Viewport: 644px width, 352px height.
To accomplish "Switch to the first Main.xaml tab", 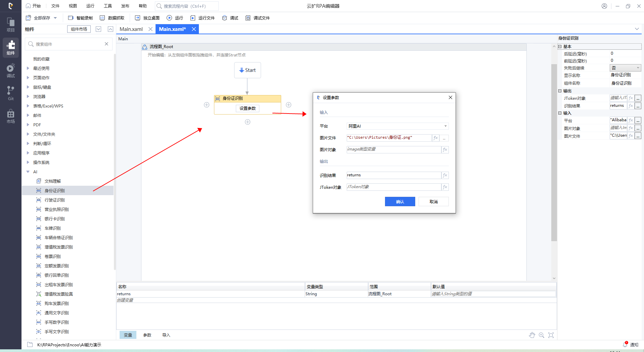I will pos(131,29).
